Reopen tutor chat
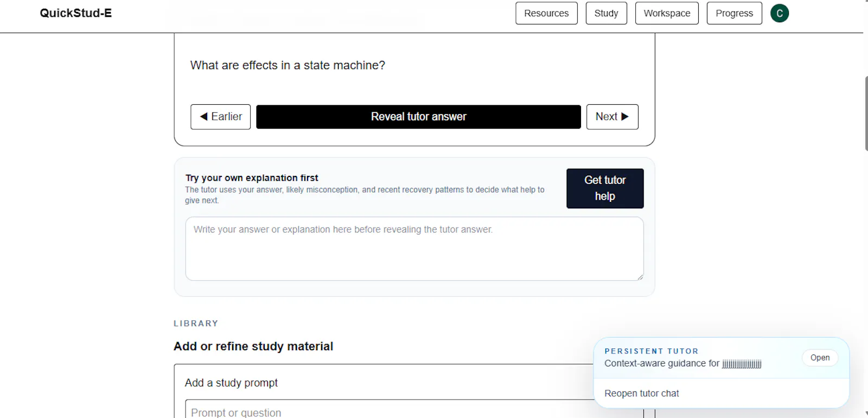This screenshot has width=868, height=418. [x=642, y=394]
